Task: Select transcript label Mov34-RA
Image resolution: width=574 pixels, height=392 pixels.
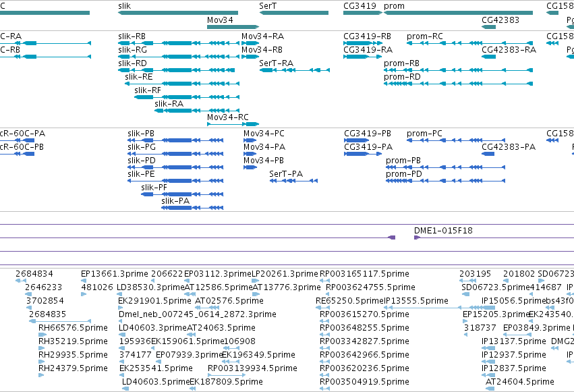Action: [x=262, y=36]
